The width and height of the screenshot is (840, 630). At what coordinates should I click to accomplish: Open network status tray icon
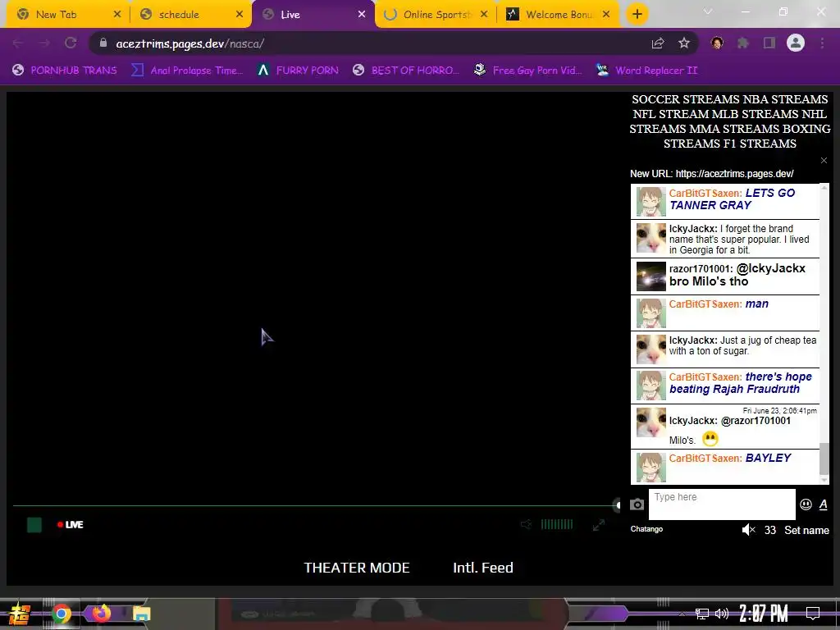pos(701,614)
